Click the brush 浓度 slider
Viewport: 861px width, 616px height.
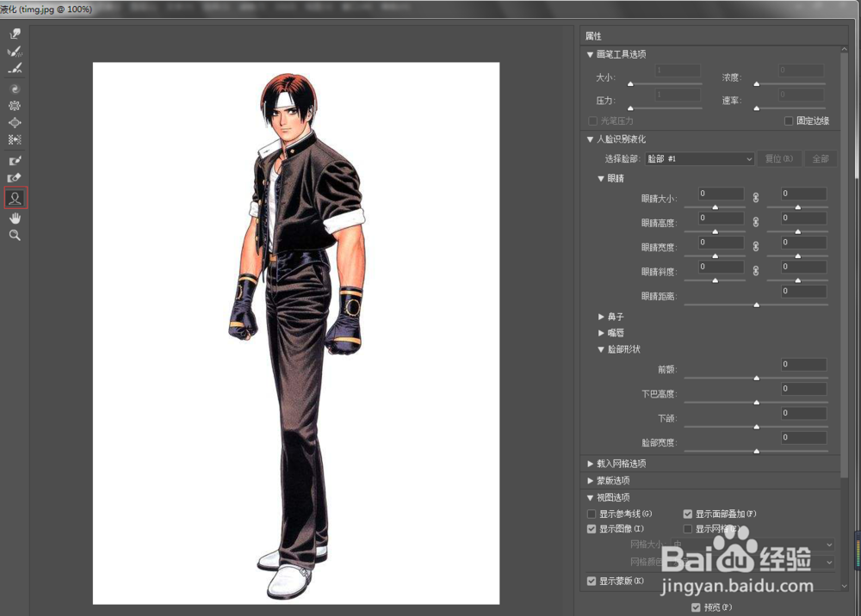[790, 84]
